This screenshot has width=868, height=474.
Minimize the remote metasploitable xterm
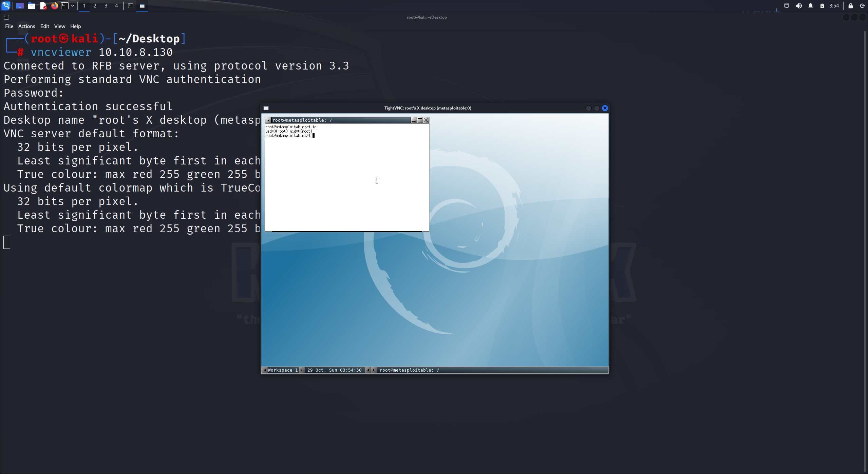point(414,120)
